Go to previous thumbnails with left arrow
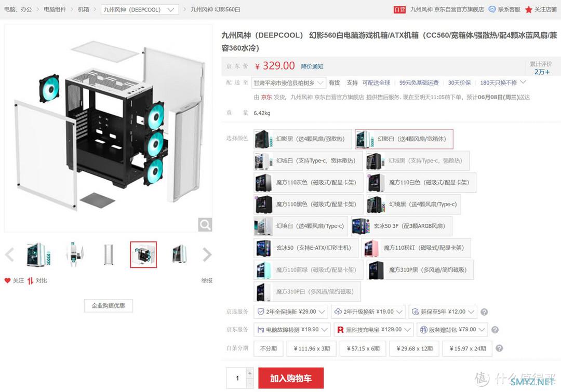The image size is (561, 392). [10, 254]
